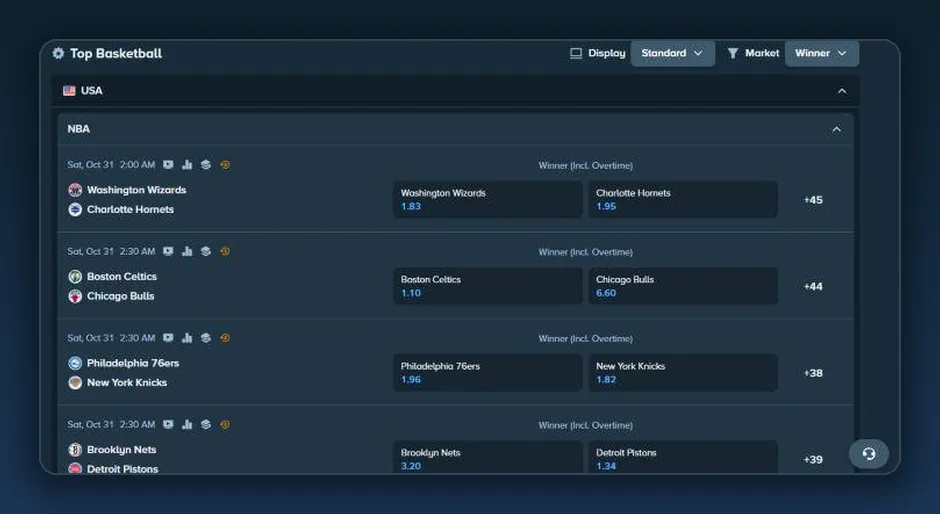Click the New York Knicks team logo
Viewport: 940px width, 514px height.
tap(75, 383)
